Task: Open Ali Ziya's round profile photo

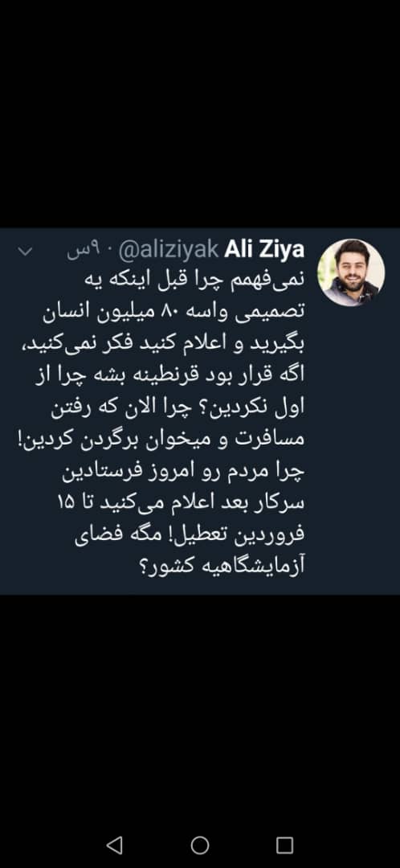Action: [x=351, y=272]
